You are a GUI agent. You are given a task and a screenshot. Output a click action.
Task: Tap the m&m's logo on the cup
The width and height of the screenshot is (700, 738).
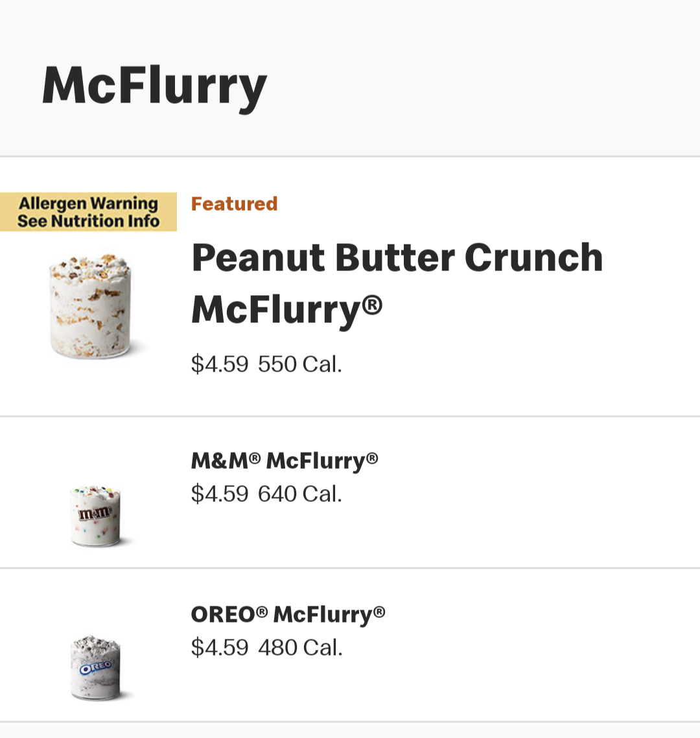click(x=95, y=514)
